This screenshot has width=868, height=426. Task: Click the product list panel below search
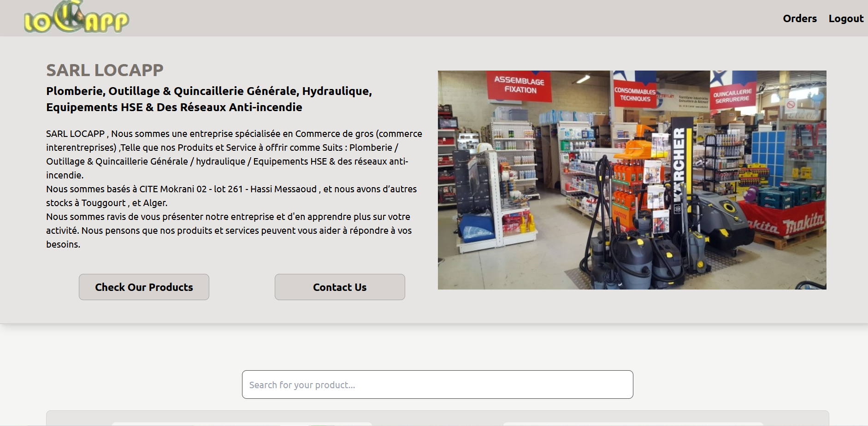437,418
